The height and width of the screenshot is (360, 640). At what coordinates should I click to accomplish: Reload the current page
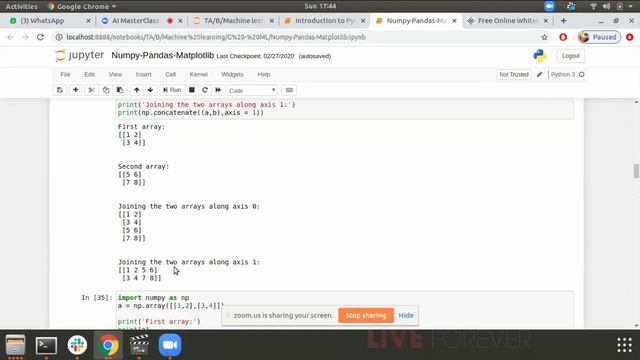pos(40,37)
